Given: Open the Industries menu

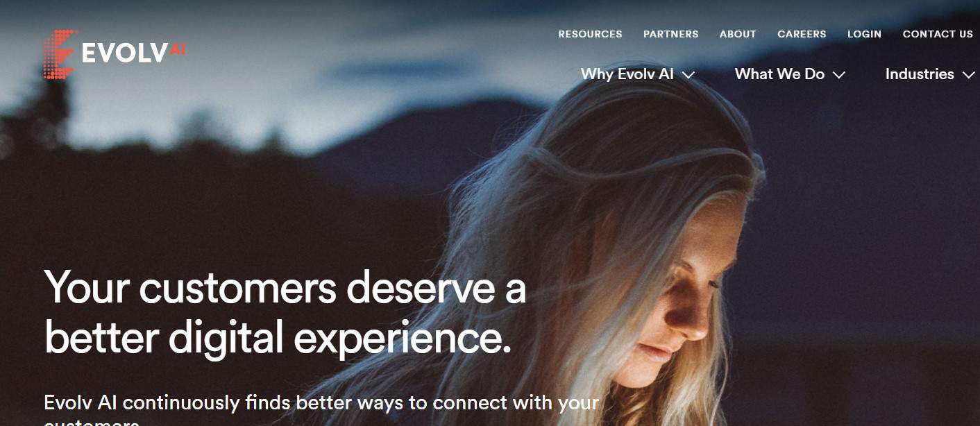Looking at the screenshot, I should tap(920, 74).
